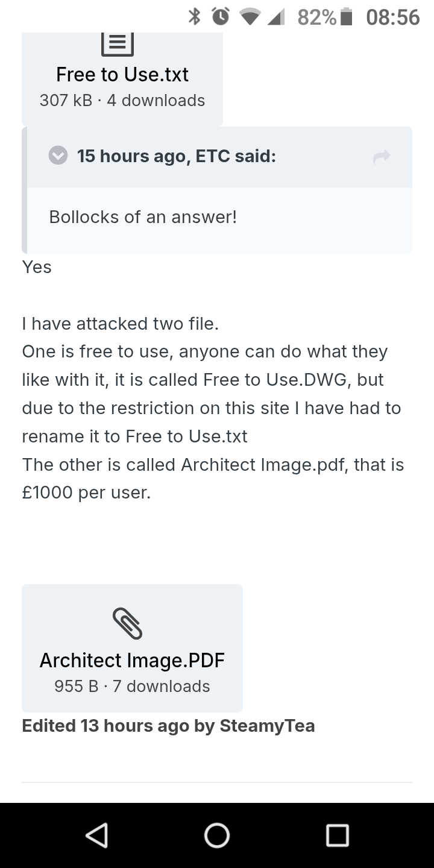
Task: Tap the Bluetooth icon in the status bar
Action: (x=194, y=16)
